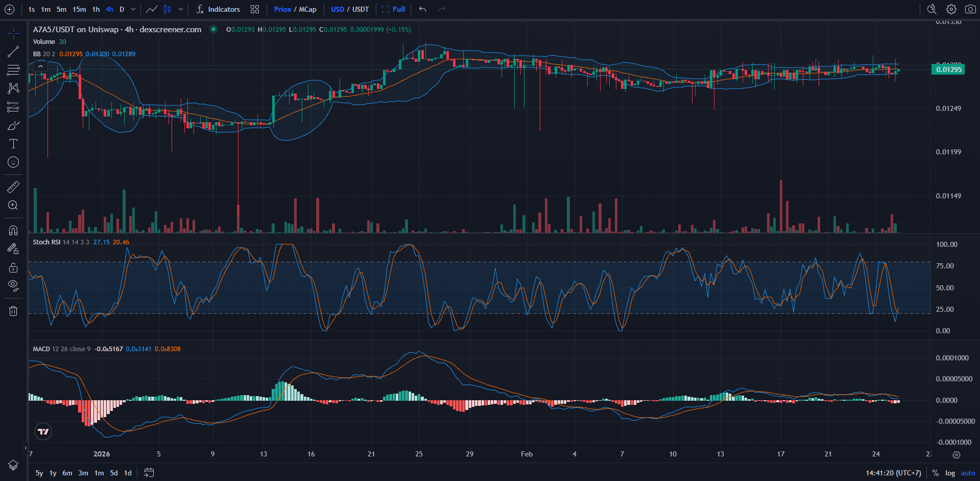Open the Indicators dialog
Screen dimensions: 980x481
(219, 9)
